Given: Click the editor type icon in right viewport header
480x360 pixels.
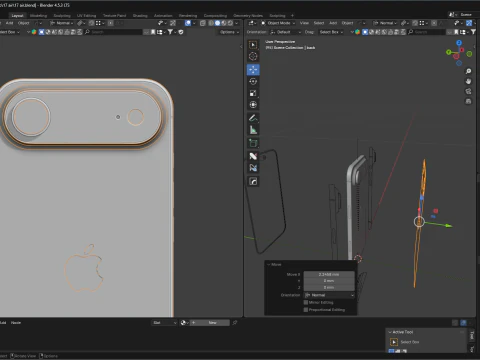Looking at the screenshot, I should pyautogui.click(x=252, y=23).
